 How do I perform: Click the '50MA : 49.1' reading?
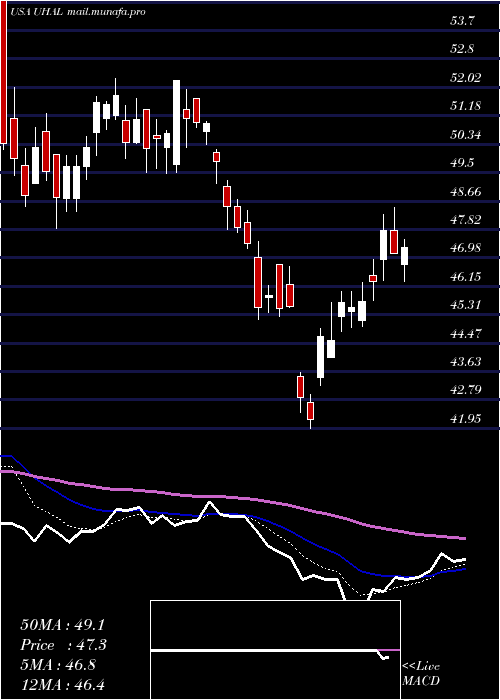[x=62, y=625]
